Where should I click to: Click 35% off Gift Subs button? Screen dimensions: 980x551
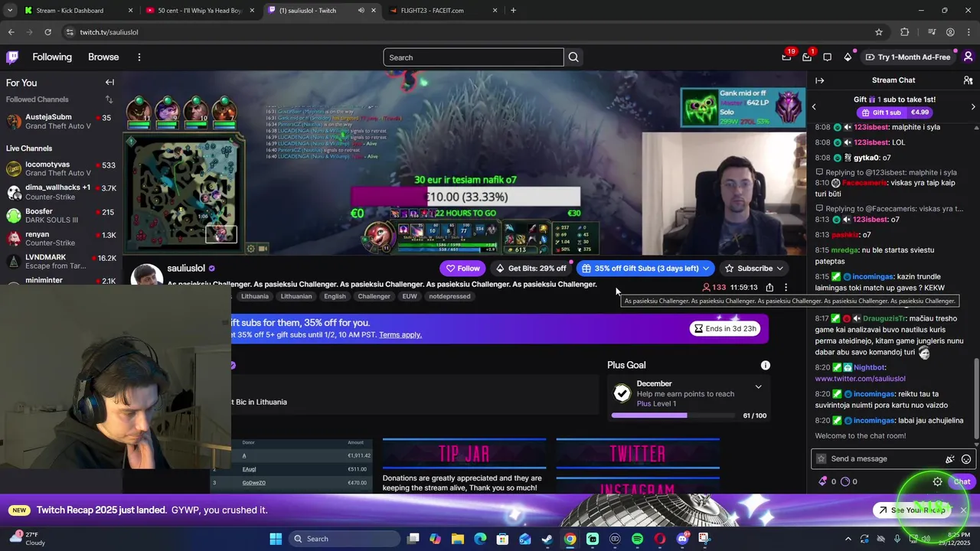coord(646,269)
